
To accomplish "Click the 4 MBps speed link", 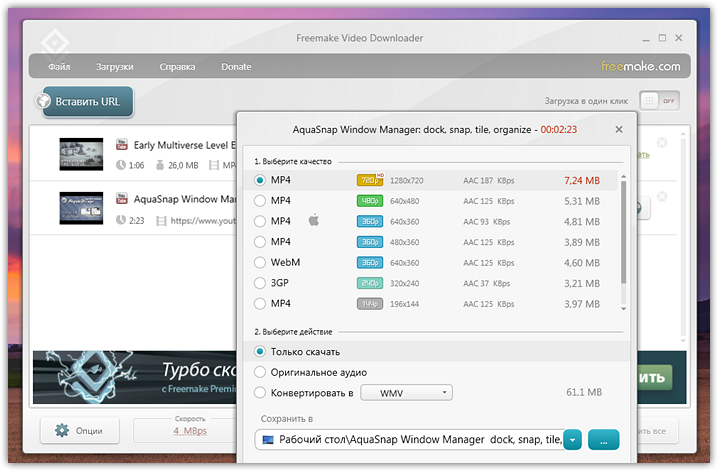I will [190, 431].
